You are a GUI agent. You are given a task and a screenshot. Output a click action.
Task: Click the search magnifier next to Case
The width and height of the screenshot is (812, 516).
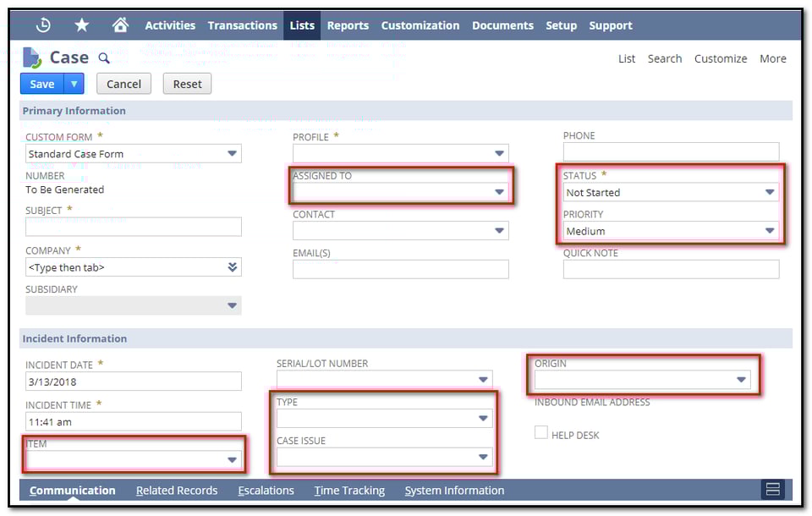103,58
